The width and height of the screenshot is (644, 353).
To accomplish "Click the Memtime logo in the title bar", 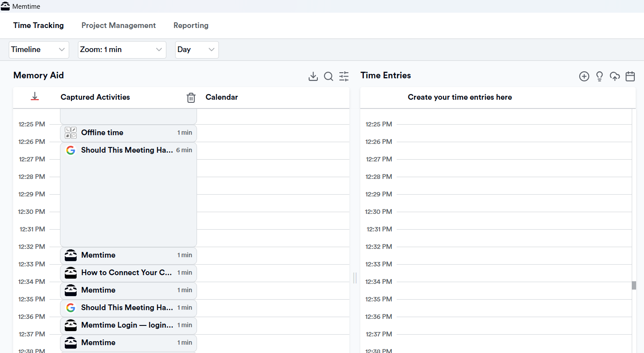I will tap(5, 6).
